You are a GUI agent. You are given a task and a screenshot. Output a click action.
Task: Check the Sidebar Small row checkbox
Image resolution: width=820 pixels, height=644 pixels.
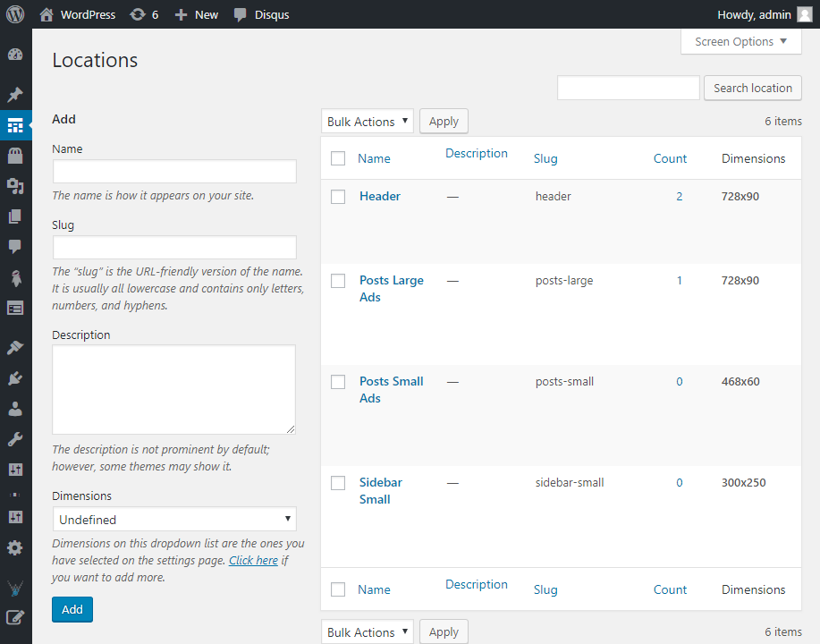pos(338,483)
